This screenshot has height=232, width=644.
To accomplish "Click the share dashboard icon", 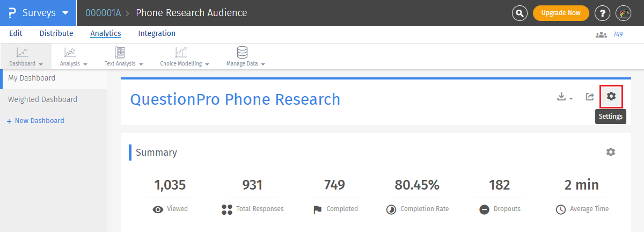I will pyautogui.click(x=590, y=97).
